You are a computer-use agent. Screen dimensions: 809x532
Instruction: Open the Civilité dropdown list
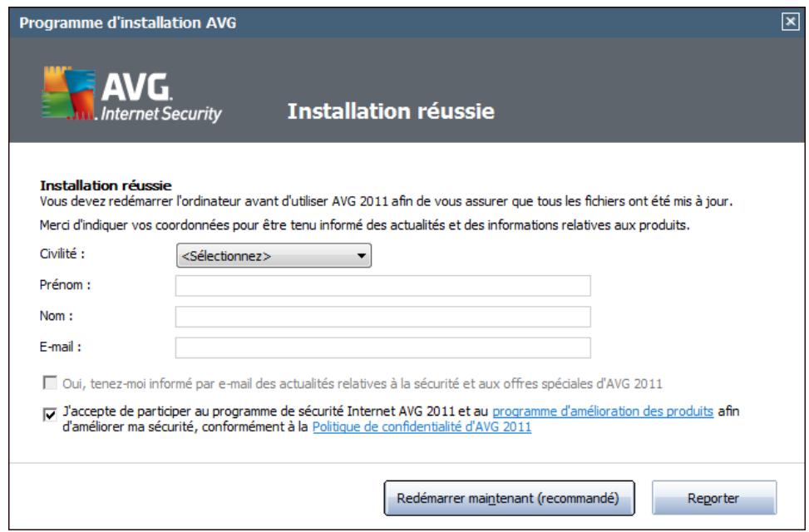point(274,256)
